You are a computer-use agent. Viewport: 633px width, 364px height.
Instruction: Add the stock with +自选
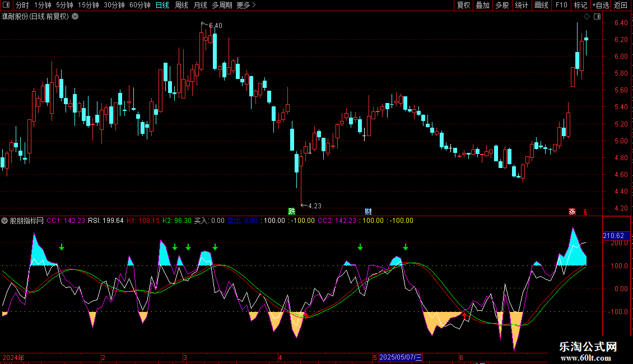[x=601, y=5]
